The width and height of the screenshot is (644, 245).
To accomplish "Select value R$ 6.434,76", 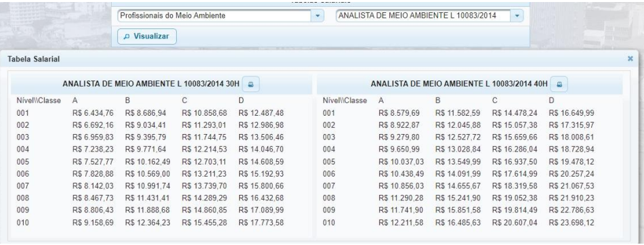I will pos(93,113).
